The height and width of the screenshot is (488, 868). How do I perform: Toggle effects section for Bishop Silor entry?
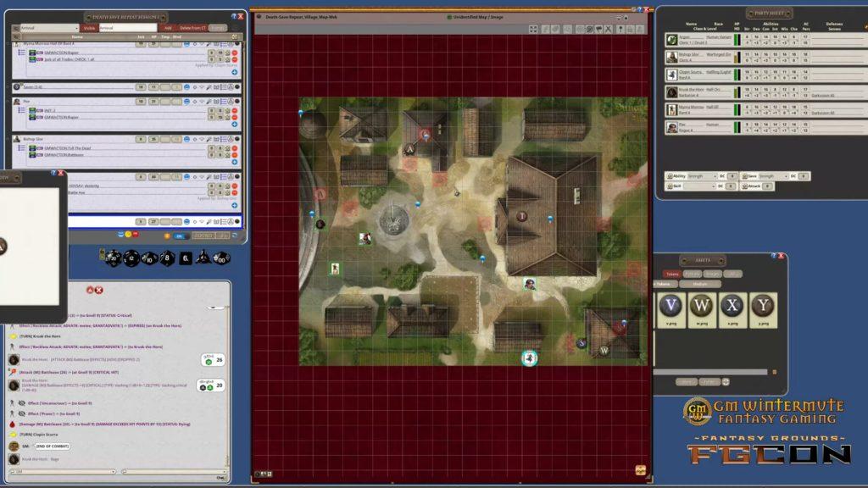[224, 140]
